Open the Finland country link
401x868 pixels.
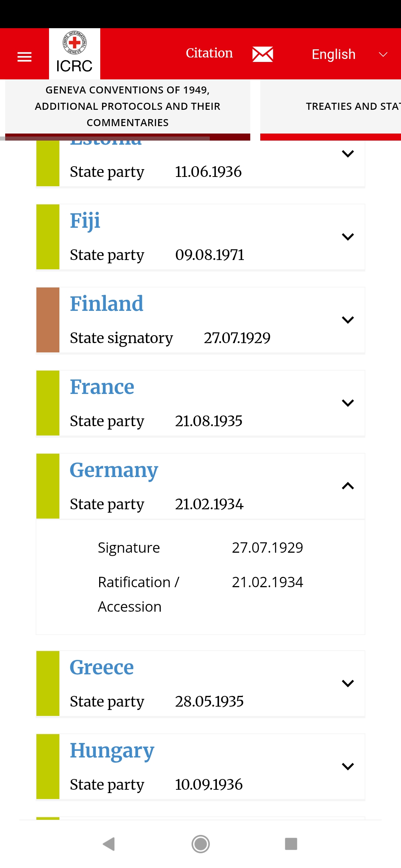(x=107, y=304)
